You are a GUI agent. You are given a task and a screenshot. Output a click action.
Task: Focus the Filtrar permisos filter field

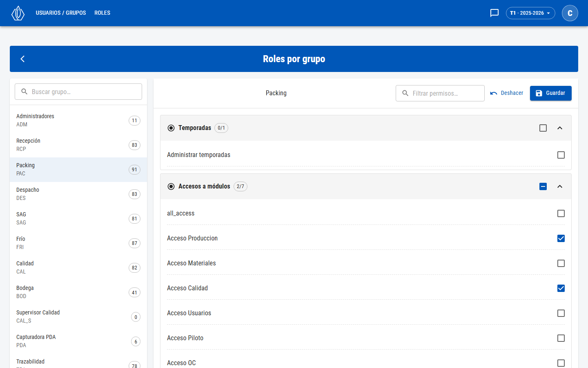[x=440, y=93]
